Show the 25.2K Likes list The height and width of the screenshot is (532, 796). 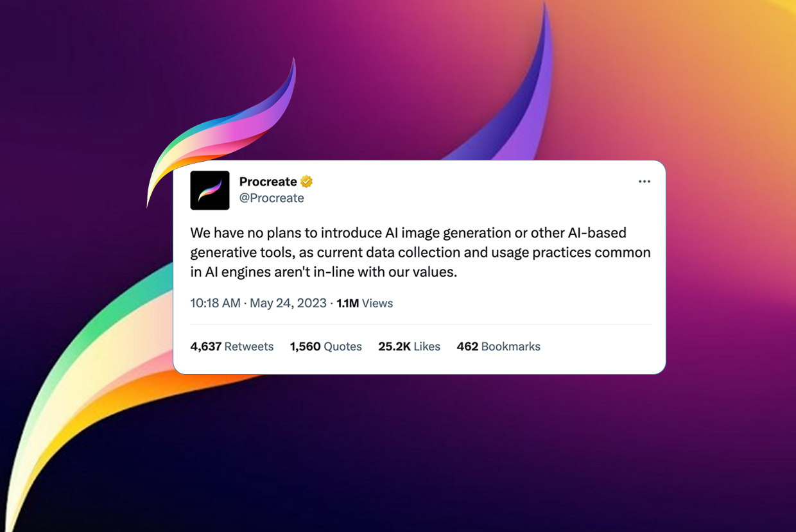pyautogui.click(x=410, y=347)
